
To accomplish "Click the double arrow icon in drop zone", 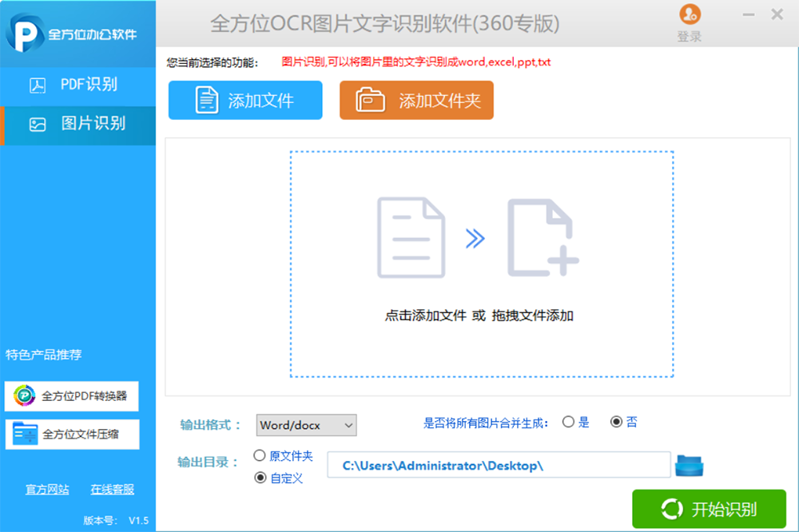I will coord(475,238).
